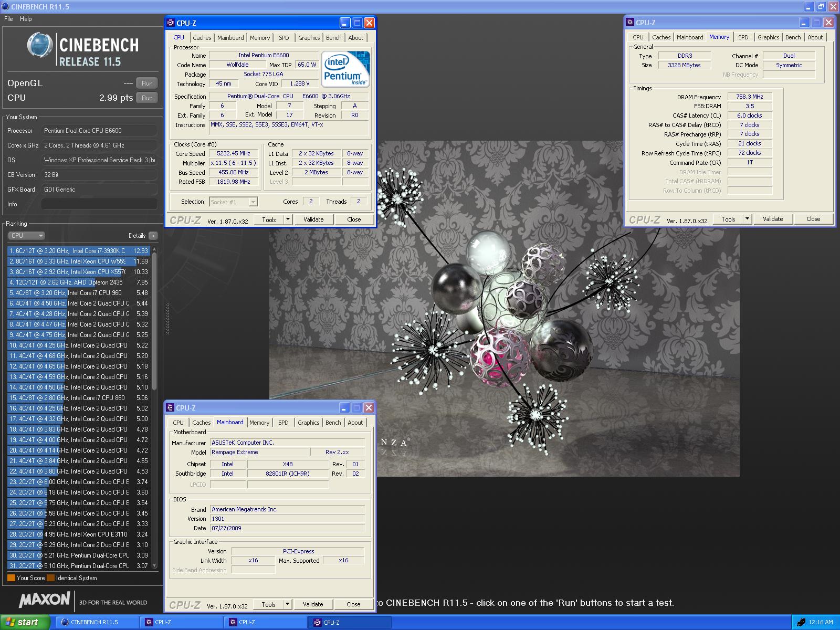Viewport: 840px width, 630px height.
Task: Activate the third CPU-Z taskbar button
Action: pyautogui.click(x=350, y=622)
